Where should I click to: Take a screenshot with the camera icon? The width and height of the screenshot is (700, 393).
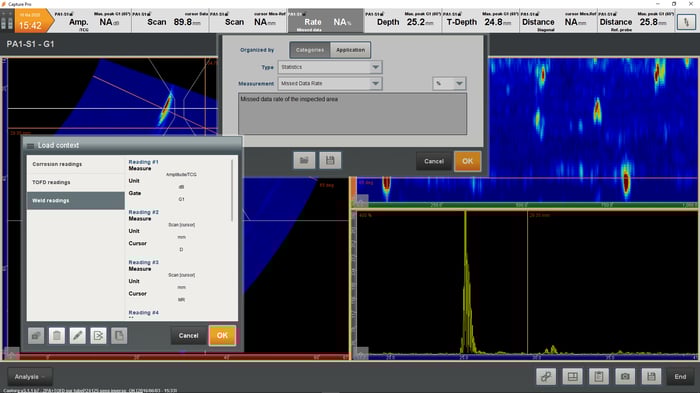point(625,376)
